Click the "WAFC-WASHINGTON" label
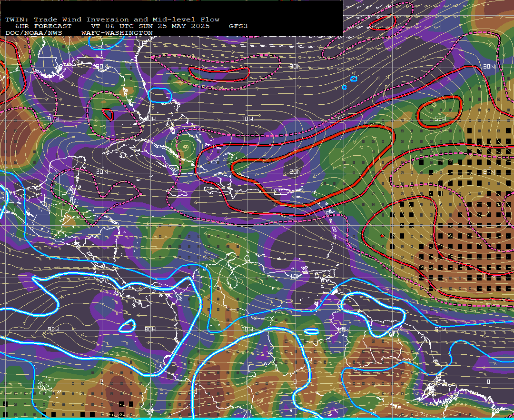The width and height of the screenshot is (514, 420). [x=117, y=33]
